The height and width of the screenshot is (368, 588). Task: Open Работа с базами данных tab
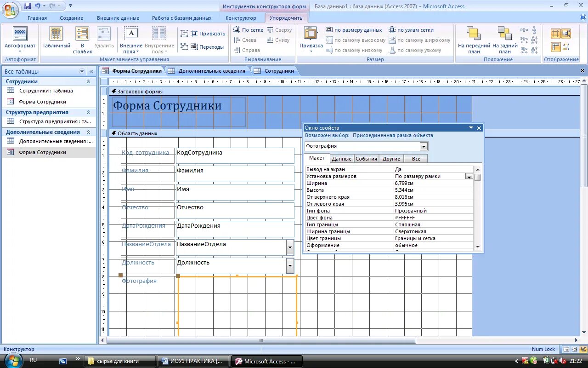click(x=182, y=18)
